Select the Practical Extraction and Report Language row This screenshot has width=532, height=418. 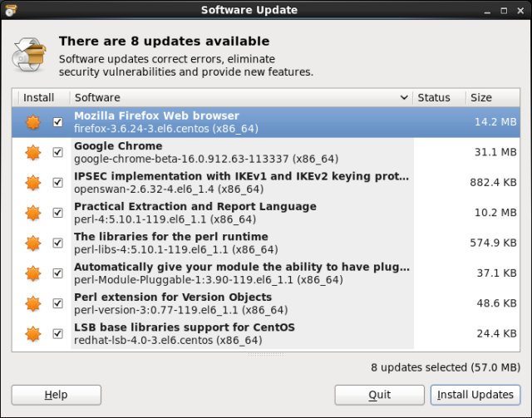coord(241,212)
